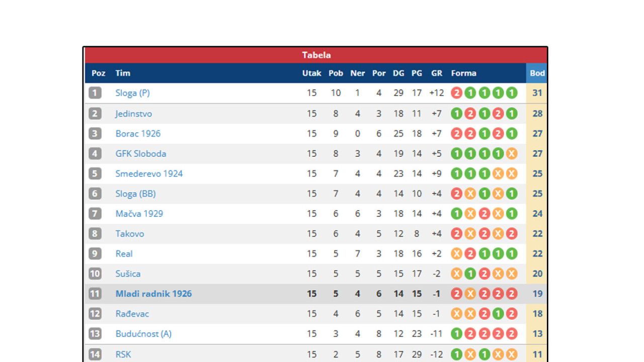This screenshot has height=362, width=644.
Task: Open Smederevo 1924 team link
Action: 149,173
